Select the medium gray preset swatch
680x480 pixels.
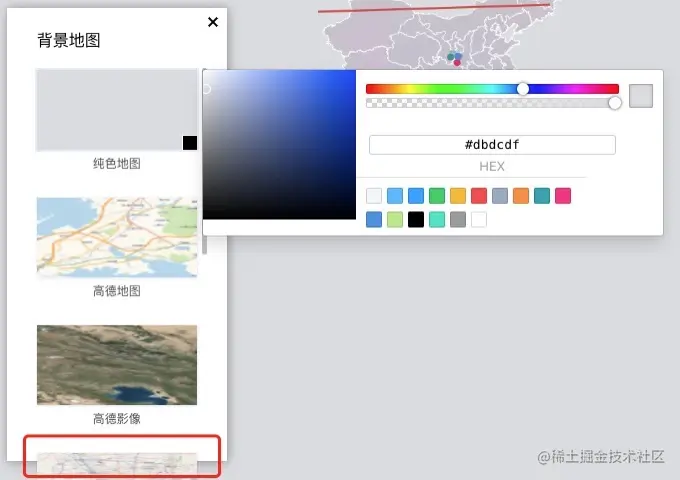click(x=458, y=219)
